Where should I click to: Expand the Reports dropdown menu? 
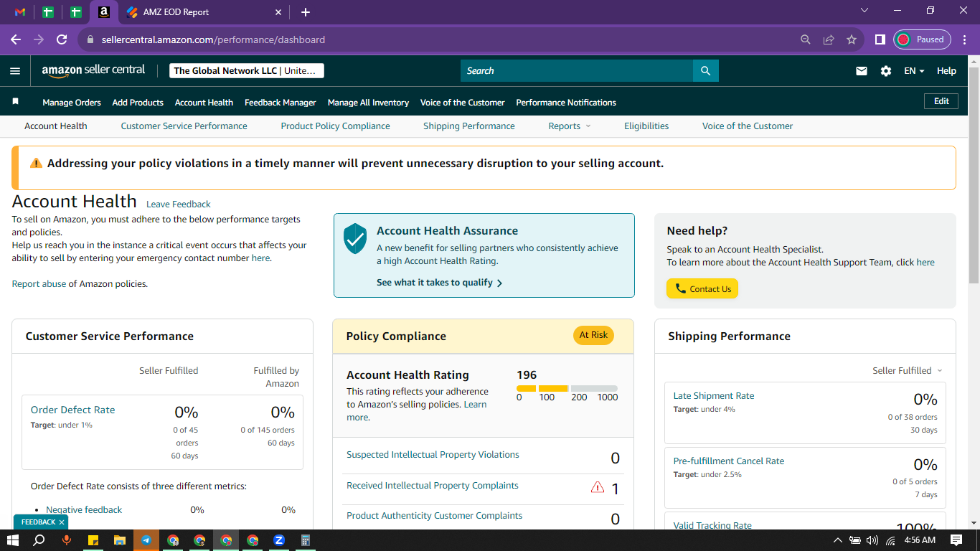(x=570, y=126)
